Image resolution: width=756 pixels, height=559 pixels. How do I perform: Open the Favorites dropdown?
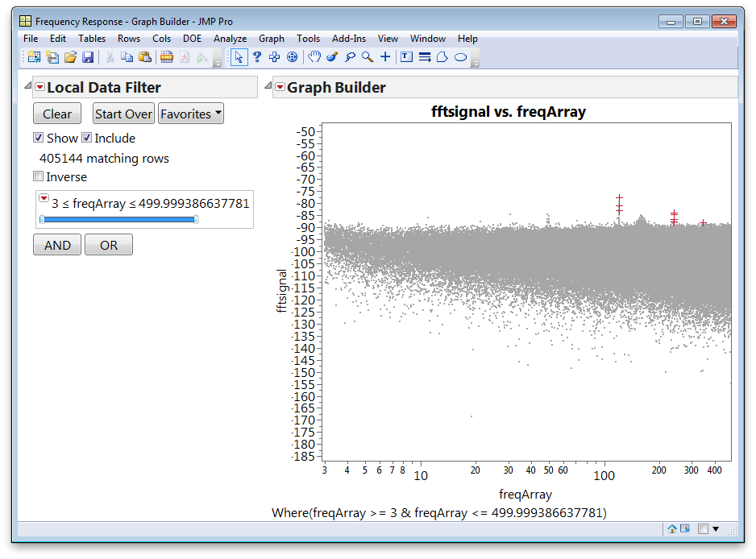point(190,113)
